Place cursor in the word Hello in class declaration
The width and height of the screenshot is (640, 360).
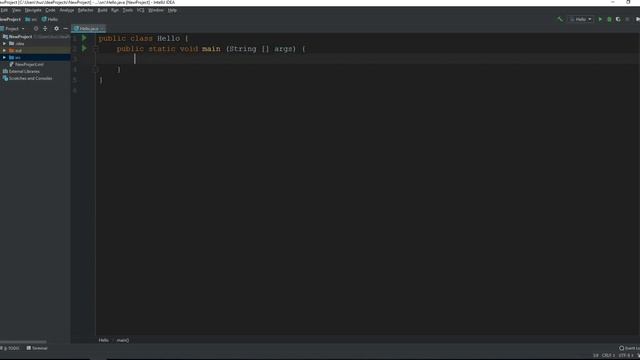(x=168, y=38)
